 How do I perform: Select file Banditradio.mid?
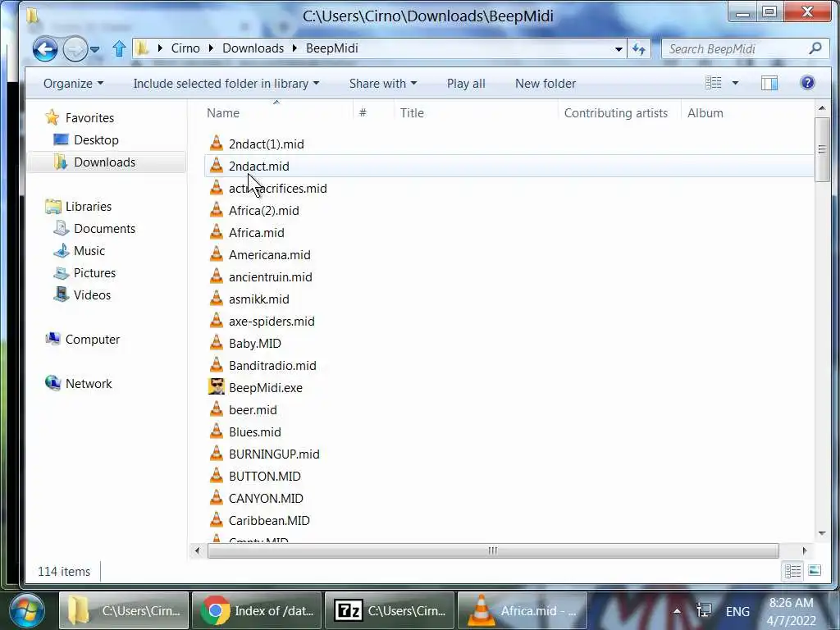(272, 366)
